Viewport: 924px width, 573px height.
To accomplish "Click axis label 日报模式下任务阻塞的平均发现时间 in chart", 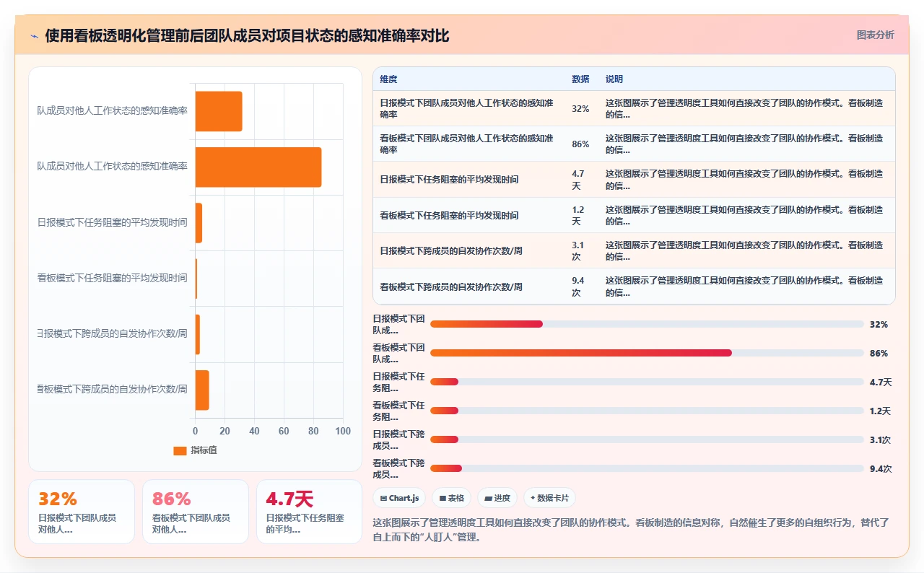I will click(x=113, y=222).
